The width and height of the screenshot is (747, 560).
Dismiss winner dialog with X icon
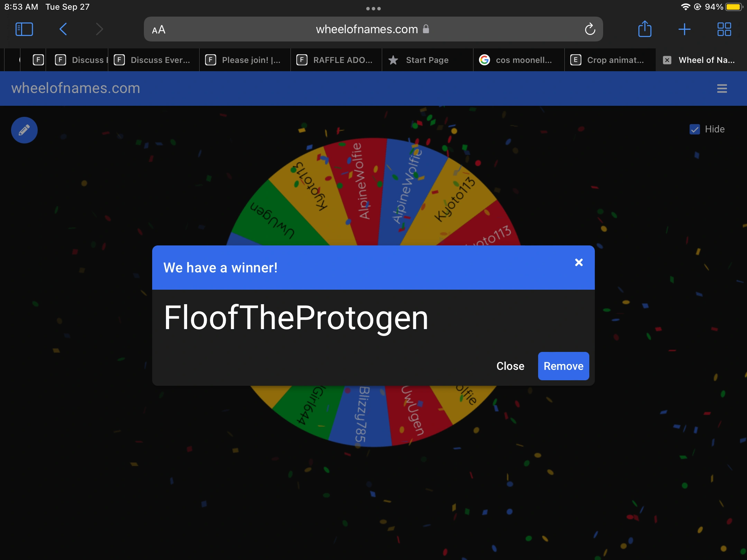click(579, 263)
